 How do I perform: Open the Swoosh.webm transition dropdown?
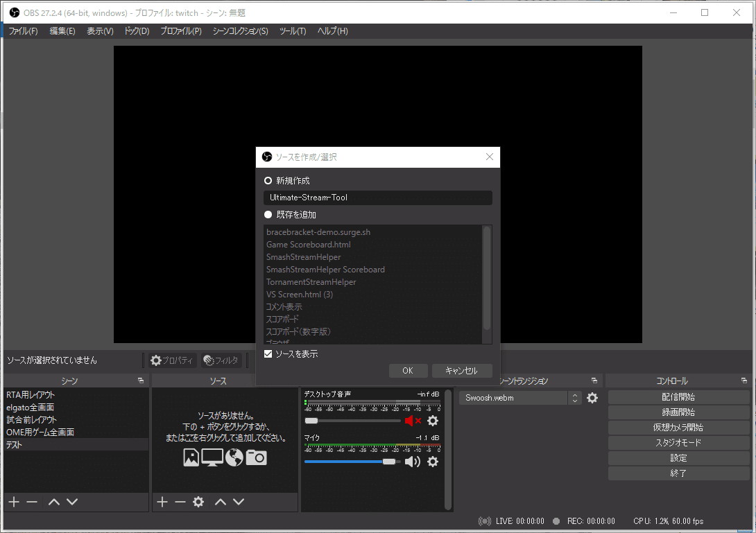(519, 398)
